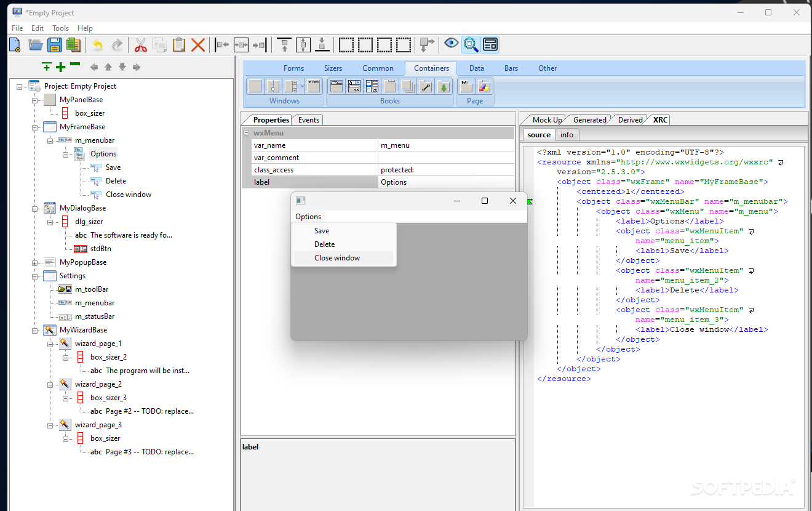The height and width of the screenshot is (511, 812).
Task: Align right using the toolbar icon
Action: coord(260,44)
